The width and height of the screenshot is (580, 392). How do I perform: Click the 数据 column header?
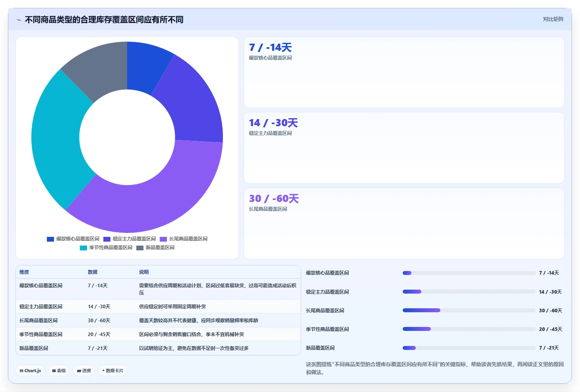(x=92, y=272)
